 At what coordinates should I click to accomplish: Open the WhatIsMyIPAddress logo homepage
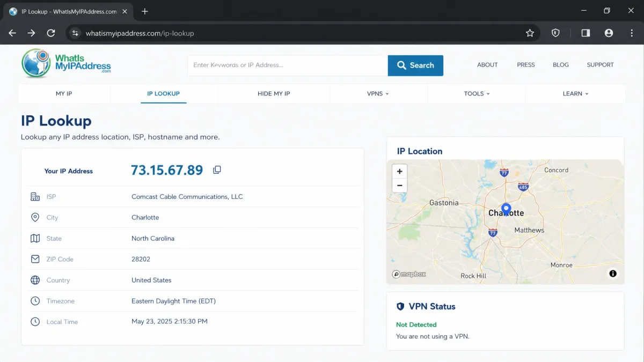[x=66, y=64]
